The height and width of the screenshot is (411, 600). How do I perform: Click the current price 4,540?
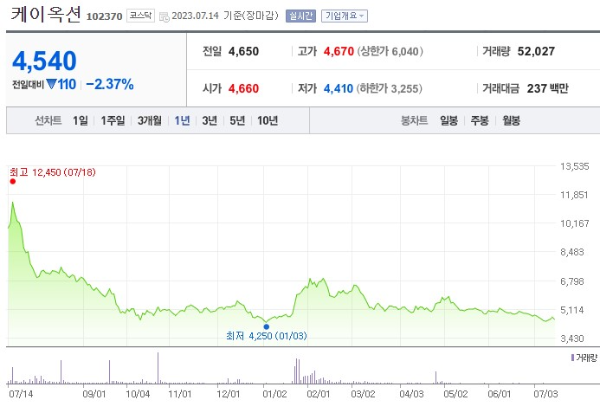tap(44, 61)
